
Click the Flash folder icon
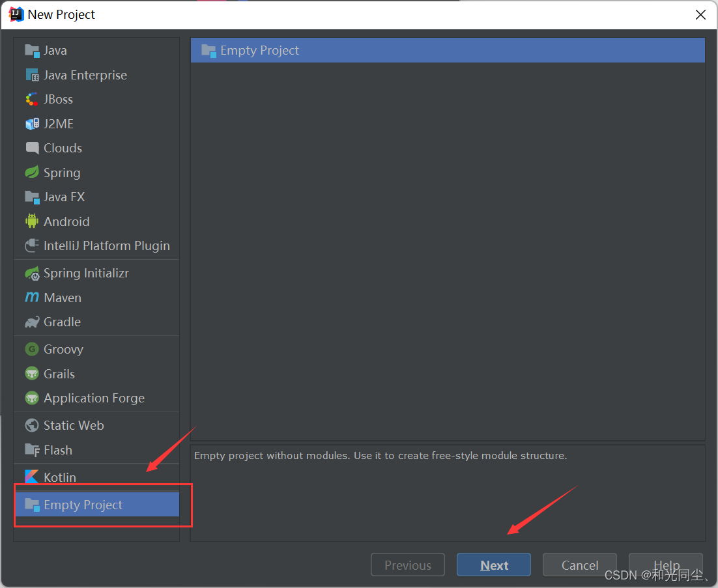(x=32, y=450)
